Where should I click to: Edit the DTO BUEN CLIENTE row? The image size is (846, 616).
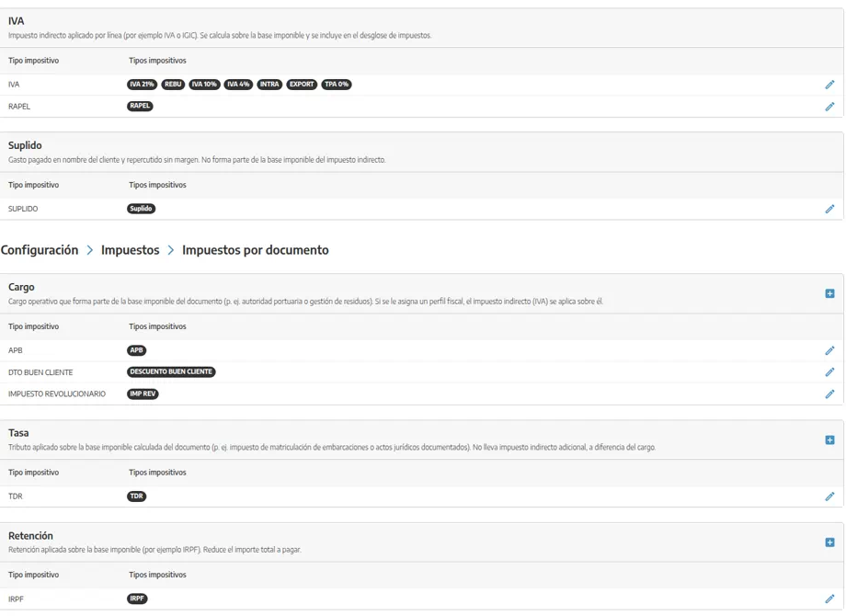pyautogui.click(x=829, y=372)
